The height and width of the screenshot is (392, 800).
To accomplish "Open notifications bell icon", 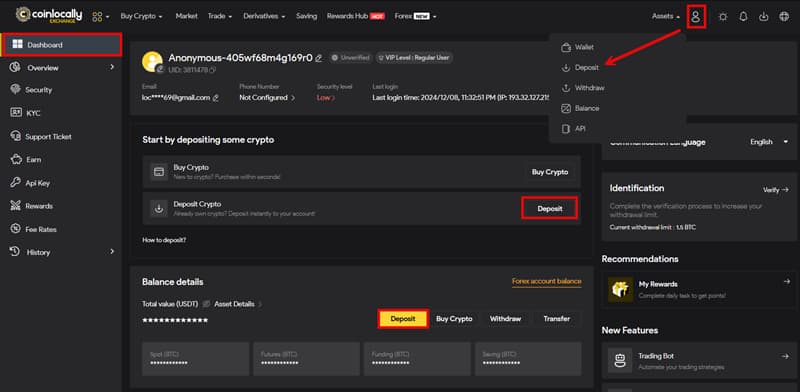I will click(743, 16).
